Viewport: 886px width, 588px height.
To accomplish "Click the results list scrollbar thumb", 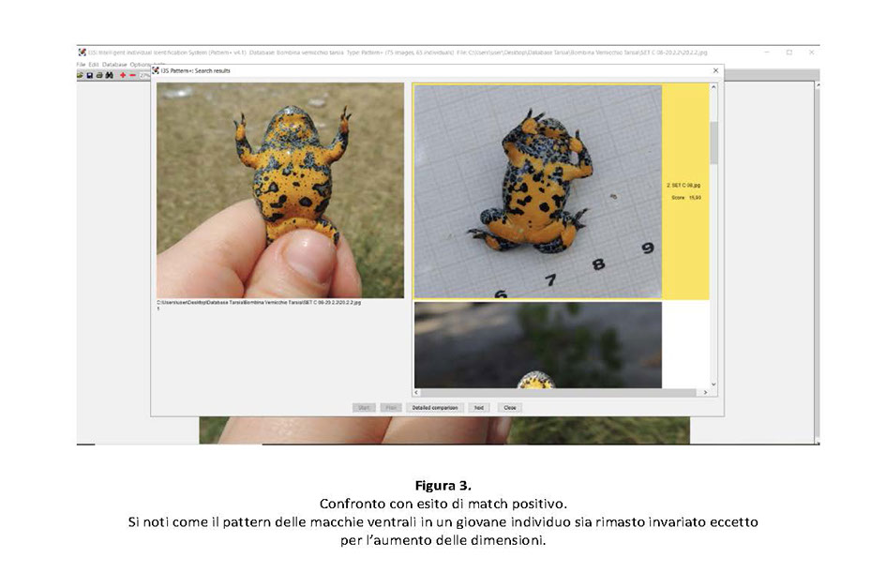I will tap(714, 141).
